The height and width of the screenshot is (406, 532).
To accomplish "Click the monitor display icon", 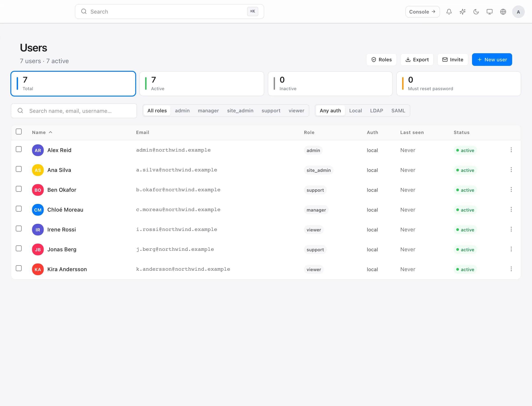I will [489, 12].
